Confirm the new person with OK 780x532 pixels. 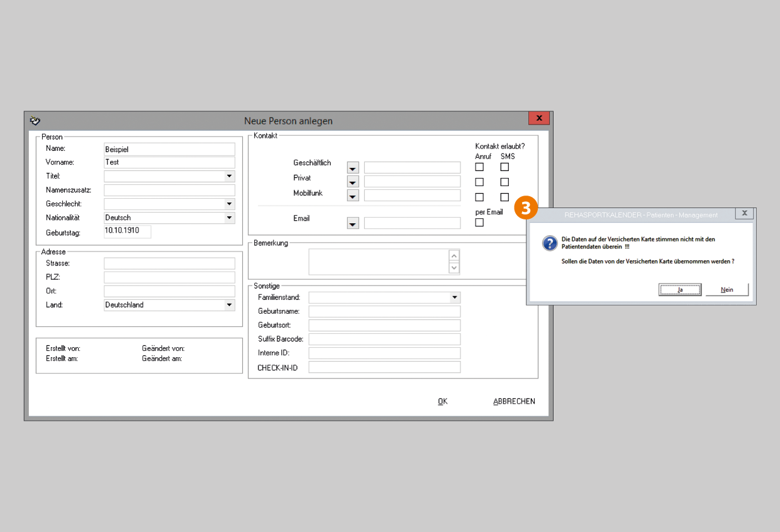[x=443, y=401]
